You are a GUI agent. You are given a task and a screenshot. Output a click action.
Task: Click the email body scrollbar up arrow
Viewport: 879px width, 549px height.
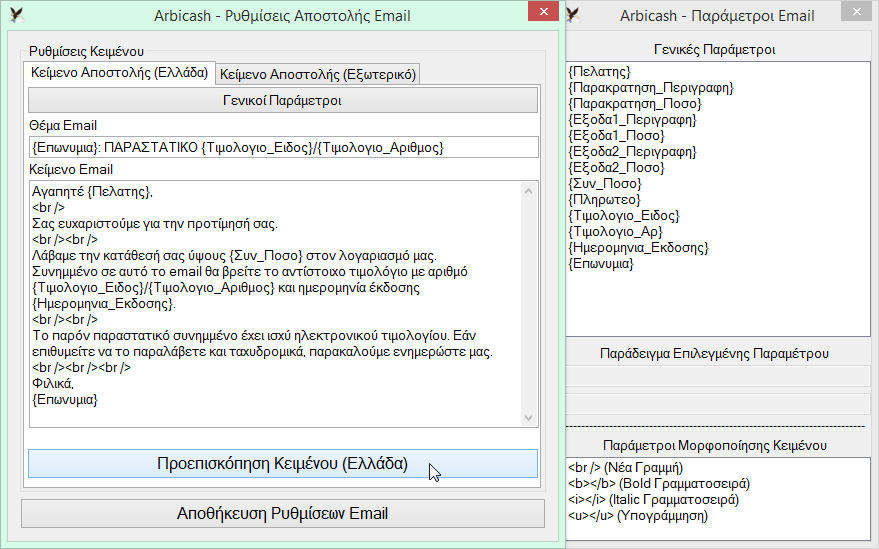point(528,191)
